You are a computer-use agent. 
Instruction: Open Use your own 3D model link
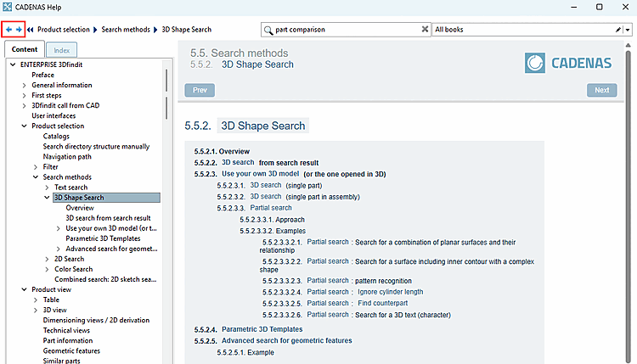point(261,174)
